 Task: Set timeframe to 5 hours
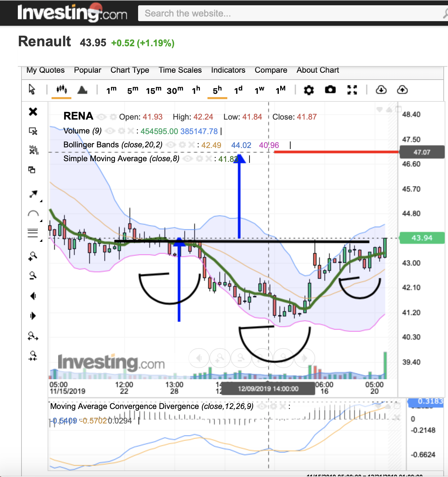217,90
